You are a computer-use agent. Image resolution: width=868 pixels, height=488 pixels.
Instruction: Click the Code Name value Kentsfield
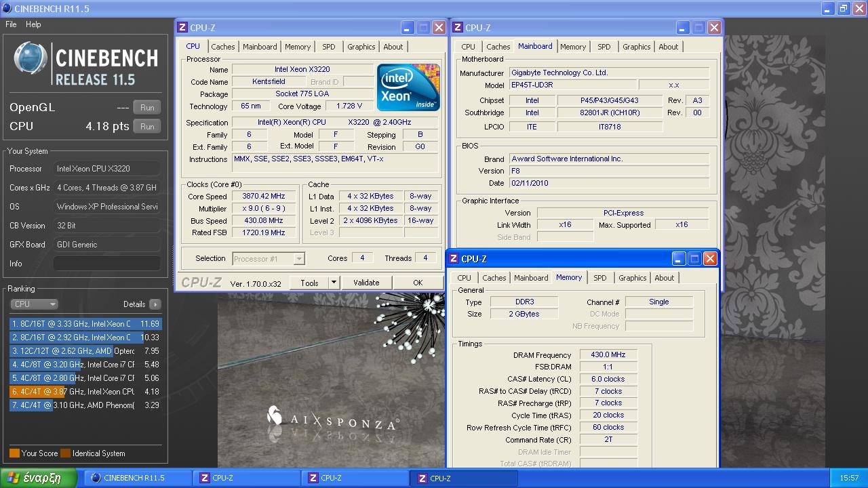269,82
